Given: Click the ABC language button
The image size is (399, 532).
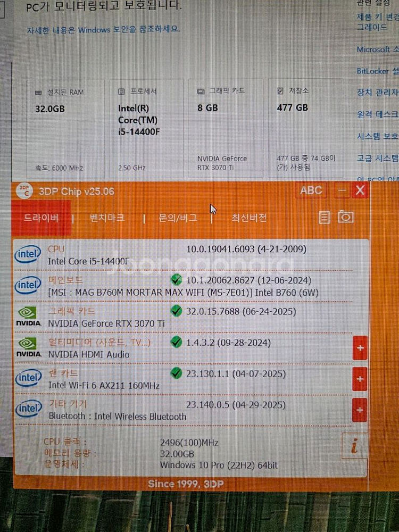Looking at the screenshot, I should point(311,190).
